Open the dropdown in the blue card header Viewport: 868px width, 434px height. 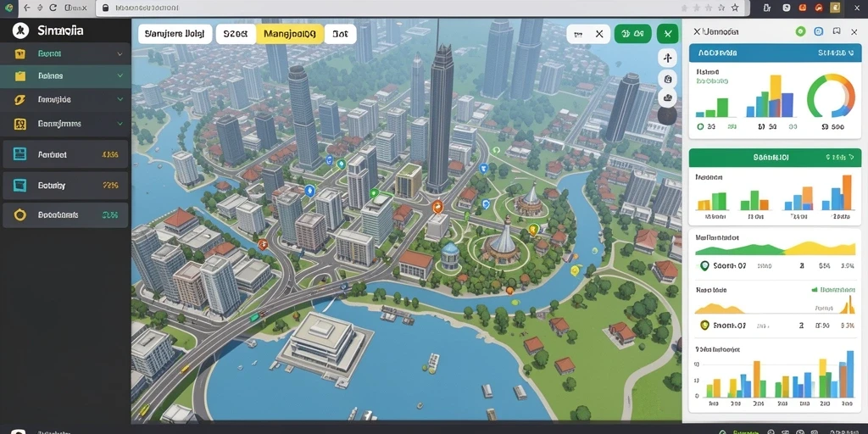pos(835,53)
